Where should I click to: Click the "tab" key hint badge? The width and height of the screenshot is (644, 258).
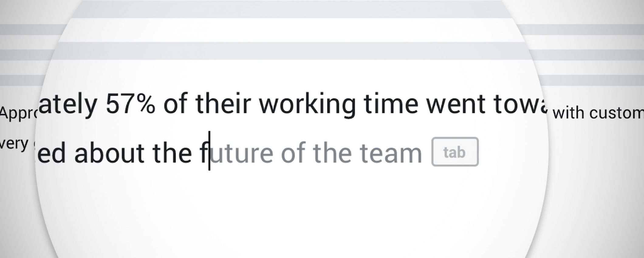[455, 152]
